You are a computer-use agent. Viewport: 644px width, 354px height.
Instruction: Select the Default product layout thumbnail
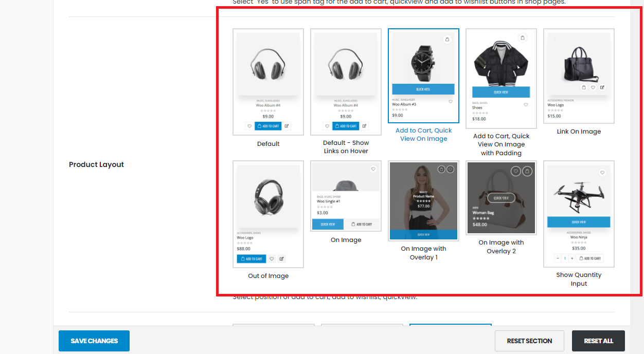(268, 82)
